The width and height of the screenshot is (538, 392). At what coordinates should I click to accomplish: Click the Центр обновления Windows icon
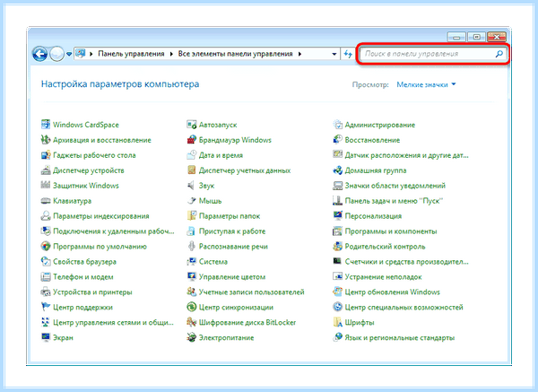[338, 292]
